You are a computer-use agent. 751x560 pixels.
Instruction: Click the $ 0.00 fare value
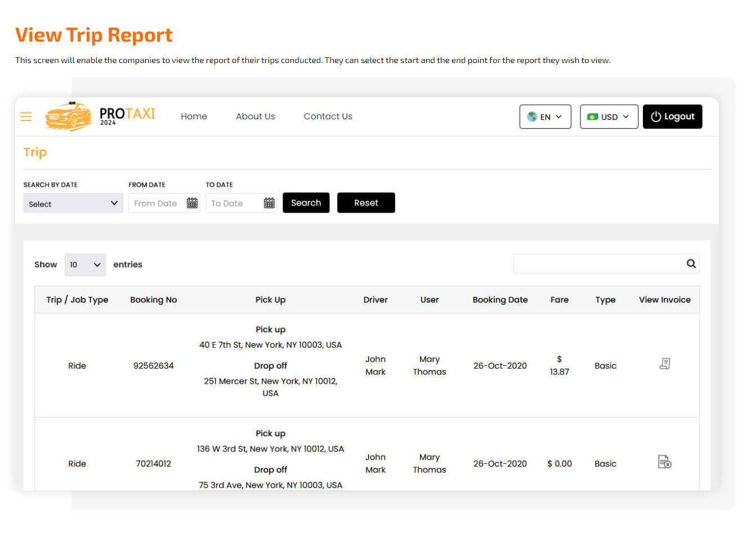coord(560,464)
